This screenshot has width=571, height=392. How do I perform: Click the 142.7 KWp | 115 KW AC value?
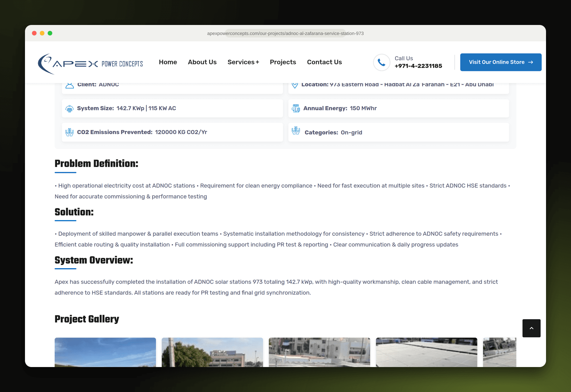point(146,108)
